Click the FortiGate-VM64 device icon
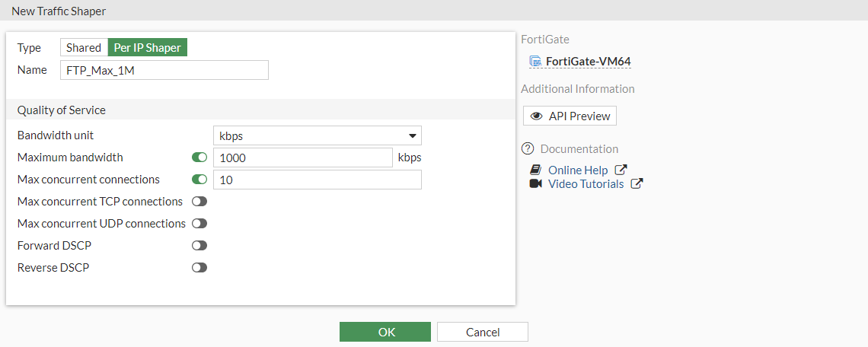The height and width of the screenshot is (347, 868). [535, 62]
